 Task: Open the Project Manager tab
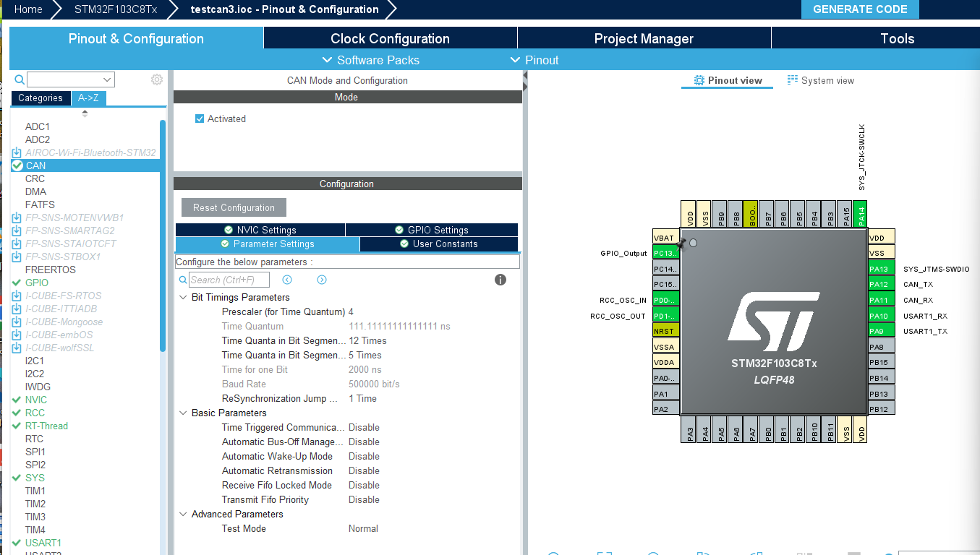pyautogui.click(x=644, y=38)
